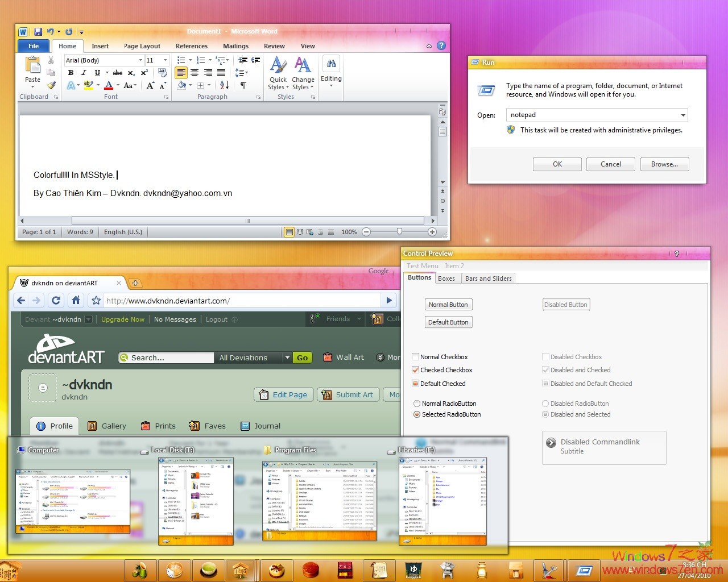Screen dimensions: 728x582
Task: Select the Normal RadioButton option
Action: 416,403
